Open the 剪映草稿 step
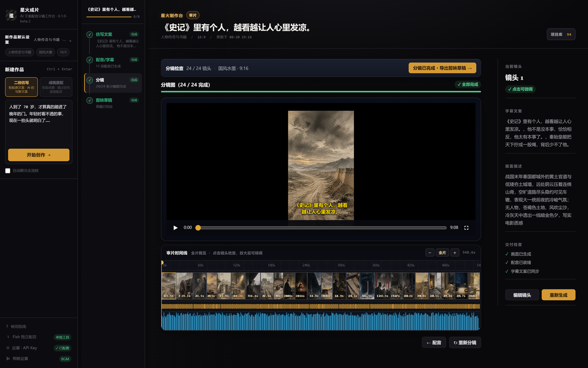Viewport: 588px width, 368px height. click(x=113, y=103)
